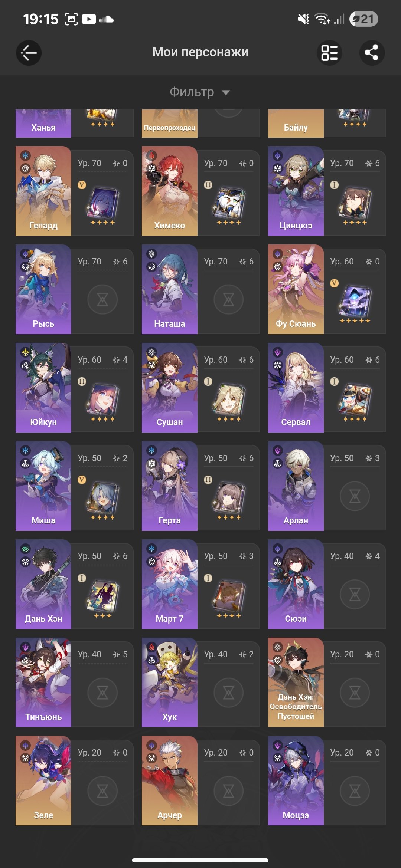Tap empty light cone slot for Арлан
This screenshot has width=401, height=868.
355,496
